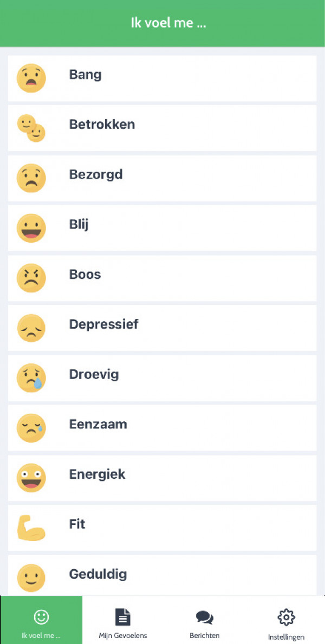This screenshot has height=644, width=325.
Task: Select the flexed arm Fit icon
Action: 31,528
